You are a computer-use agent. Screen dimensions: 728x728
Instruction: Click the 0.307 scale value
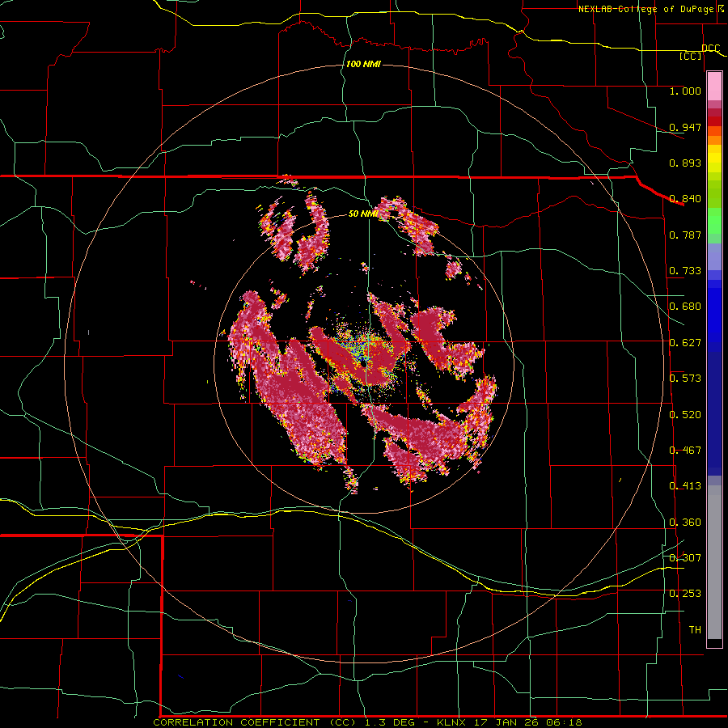pyautogui.click(x=685, y=557)
